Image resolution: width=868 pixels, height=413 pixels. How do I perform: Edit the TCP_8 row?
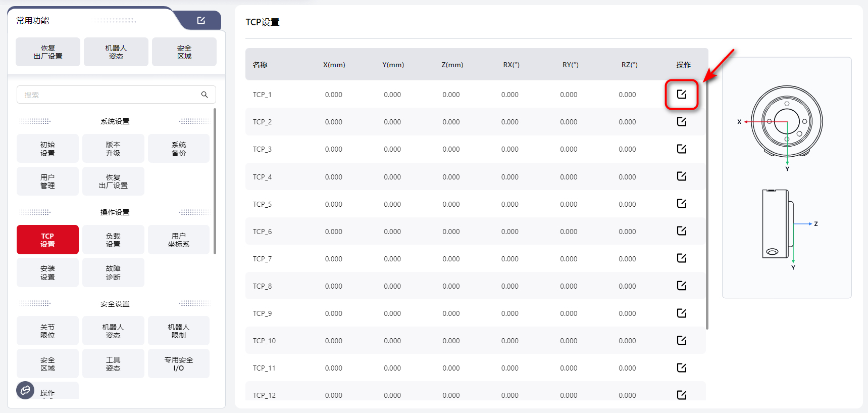(x=681, y=286)
